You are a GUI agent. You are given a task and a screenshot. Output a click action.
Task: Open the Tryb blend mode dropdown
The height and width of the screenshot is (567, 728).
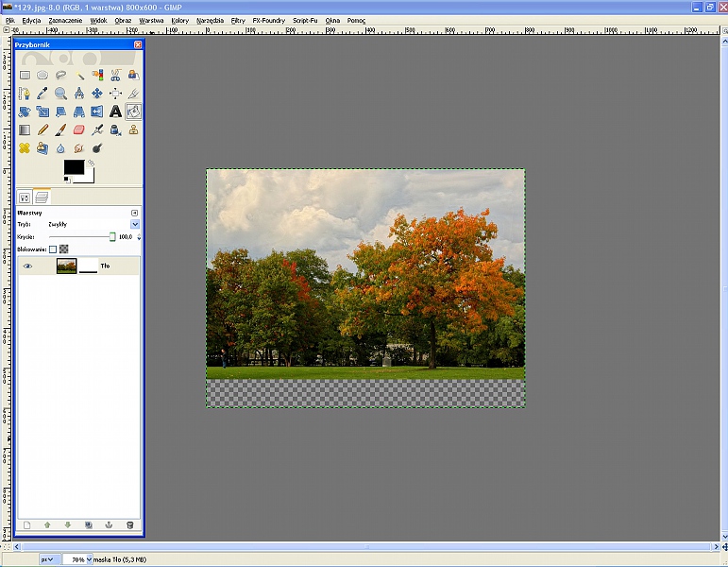[135, 224]
